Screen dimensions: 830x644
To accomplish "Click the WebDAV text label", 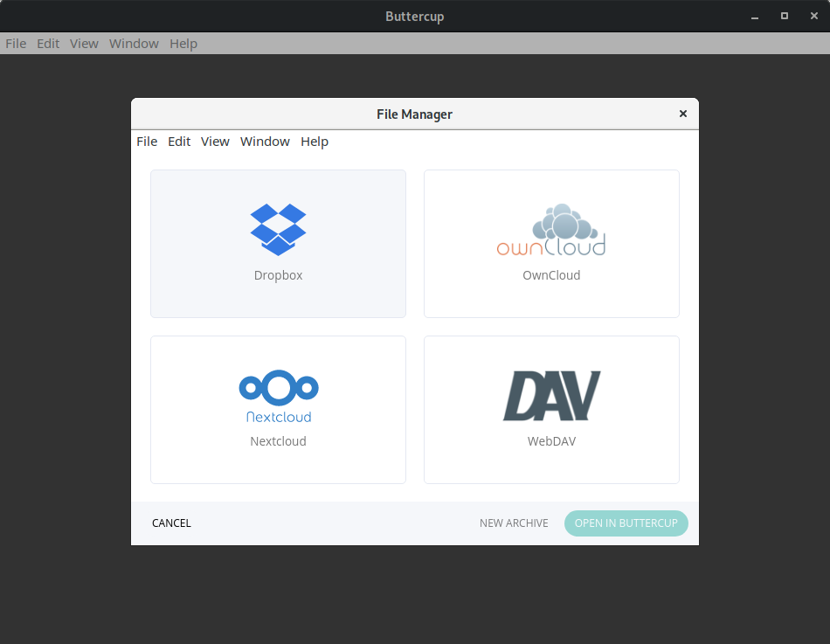I will (x=551, y=441).
